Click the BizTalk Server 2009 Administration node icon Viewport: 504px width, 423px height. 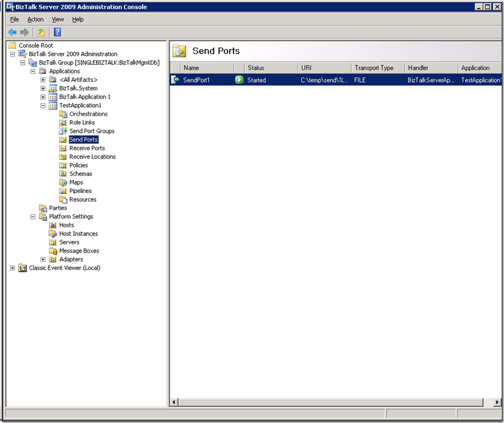click(22, 54)
